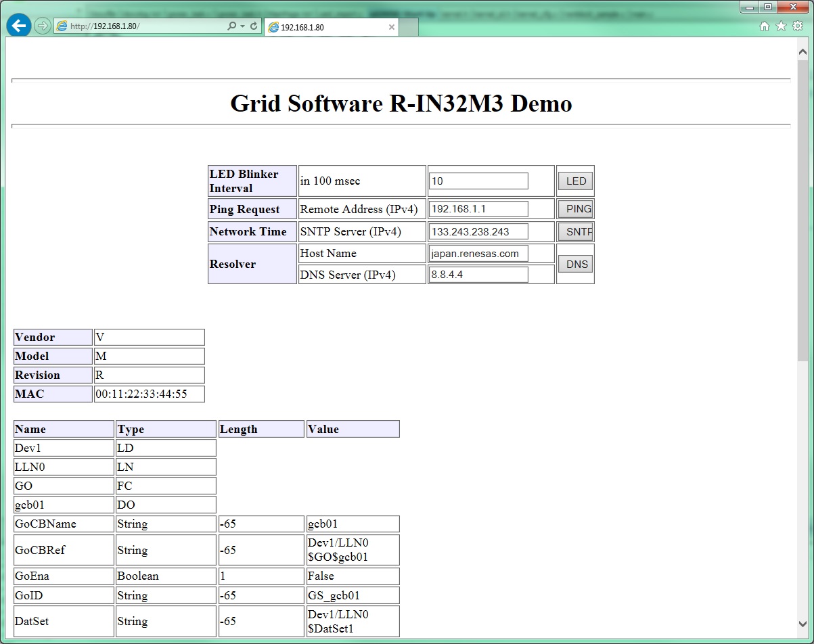
Task: Click the "Dev1/LLN0 $DatSet1" value cell
Action: pos(353,621)
